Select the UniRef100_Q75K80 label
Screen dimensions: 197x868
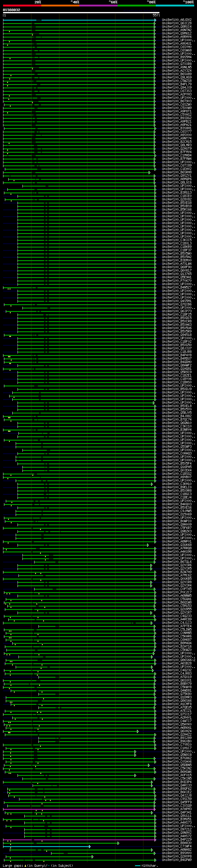click(177, 693)
